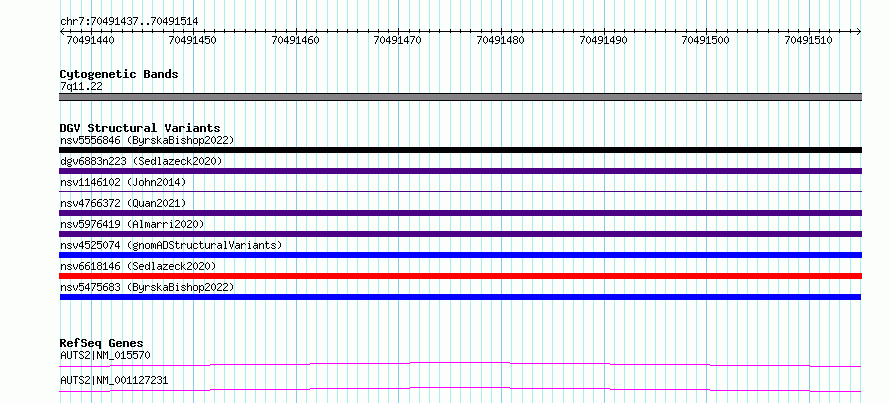This screenshot has width=890, height=403.
Task: Click the Cytogenetic Bands track title
Action: tap(119, 74)
